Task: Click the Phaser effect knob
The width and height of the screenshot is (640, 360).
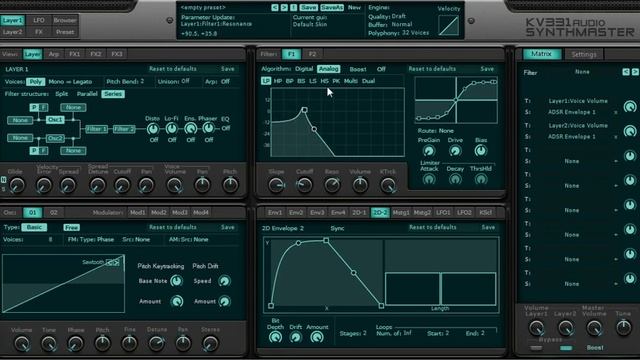Action: tap(209, 129)
